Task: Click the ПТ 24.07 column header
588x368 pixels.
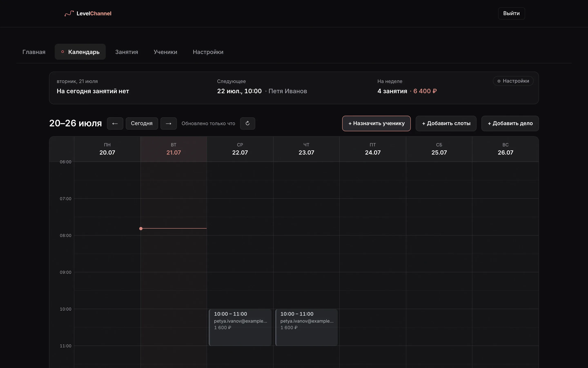Action: point(373,149)
